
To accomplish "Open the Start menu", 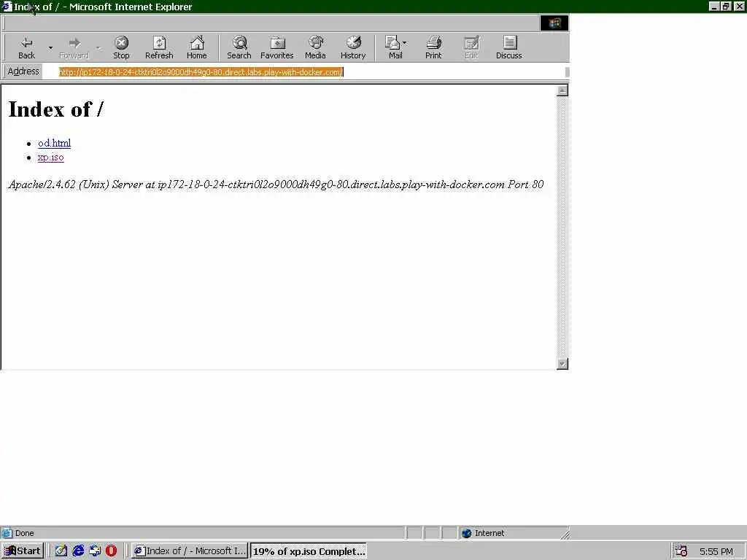I will coord(23,551).
